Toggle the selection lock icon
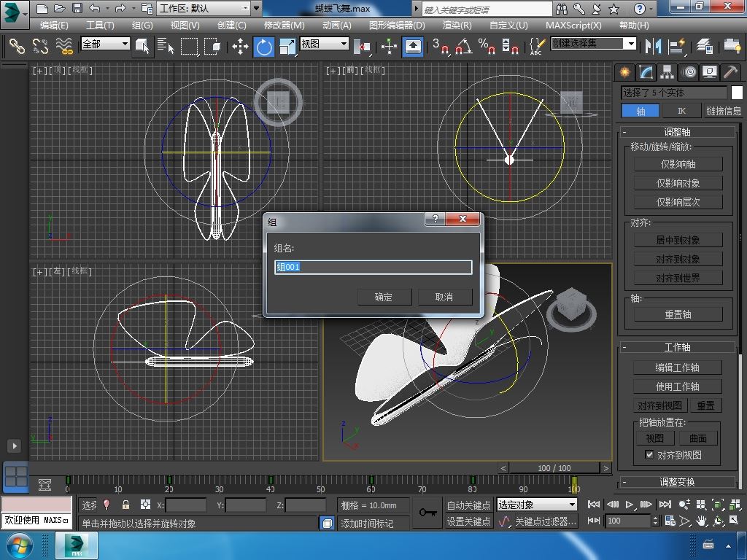 (125, 505)
